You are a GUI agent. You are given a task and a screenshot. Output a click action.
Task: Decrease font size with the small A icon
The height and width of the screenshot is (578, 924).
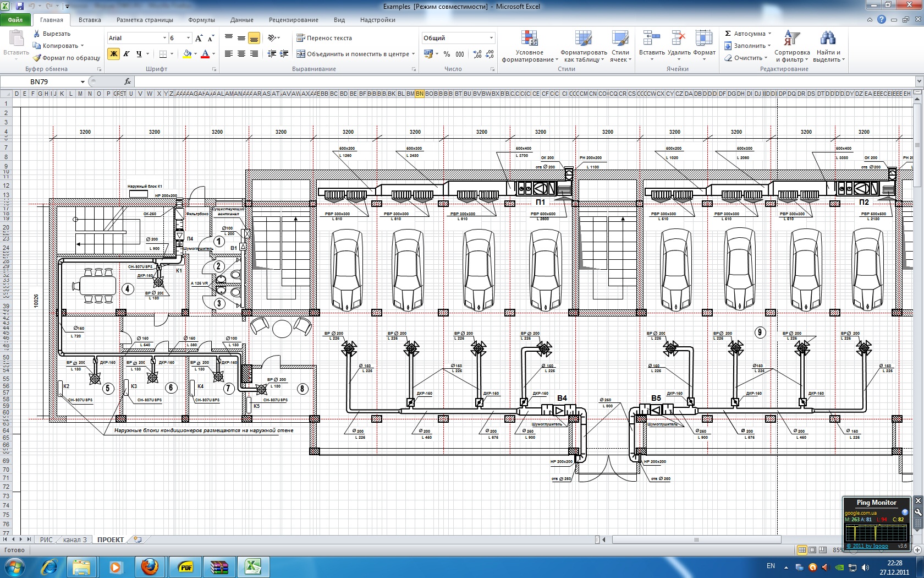(x=210, y=38)
